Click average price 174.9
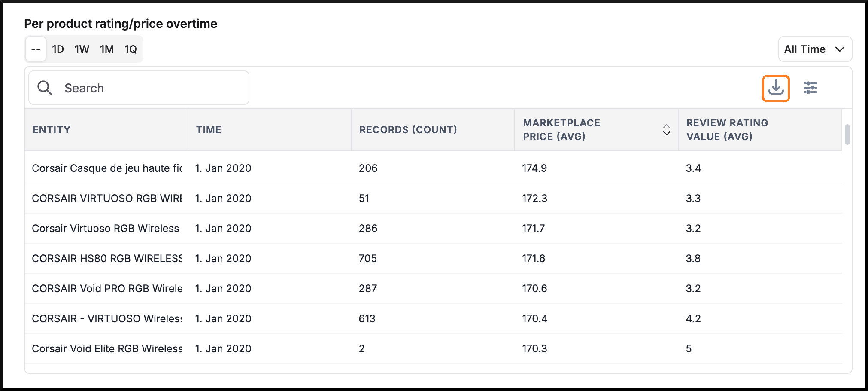The height and width of the screenshot is (391, 868). 534,168
